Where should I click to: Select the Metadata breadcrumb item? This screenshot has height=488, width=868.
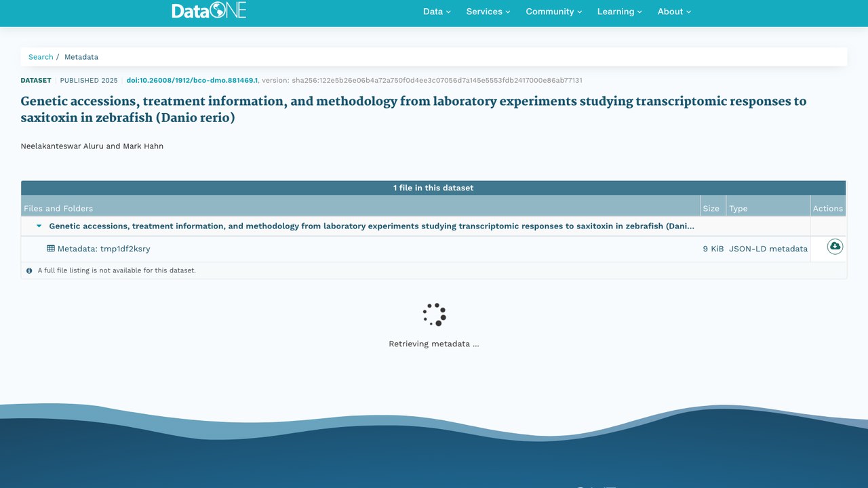(81, 57)
